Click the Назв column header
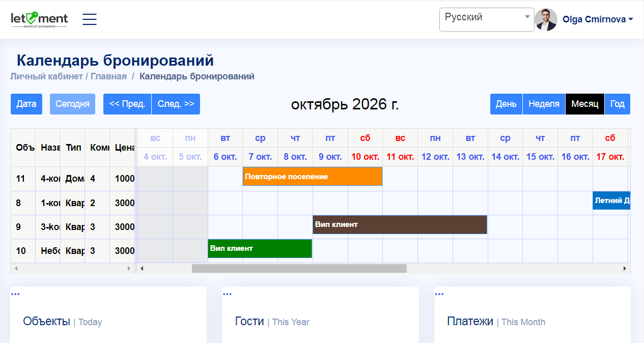Viewport: 644px width, 343px height. [48, 148]
